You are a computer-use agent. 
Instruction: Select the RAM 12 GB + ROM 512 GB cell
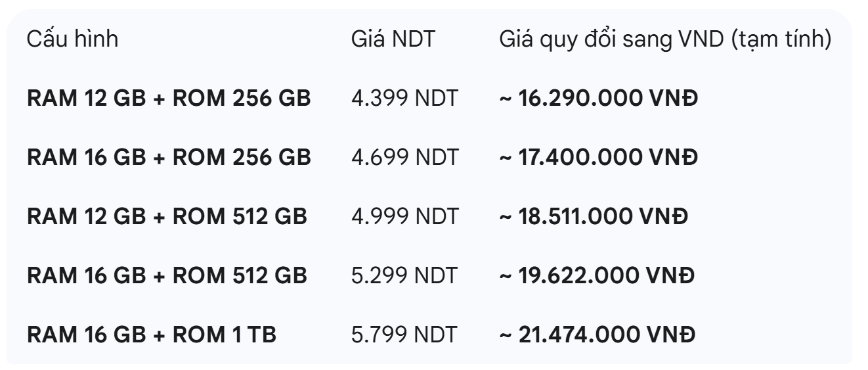click(167, 217)
